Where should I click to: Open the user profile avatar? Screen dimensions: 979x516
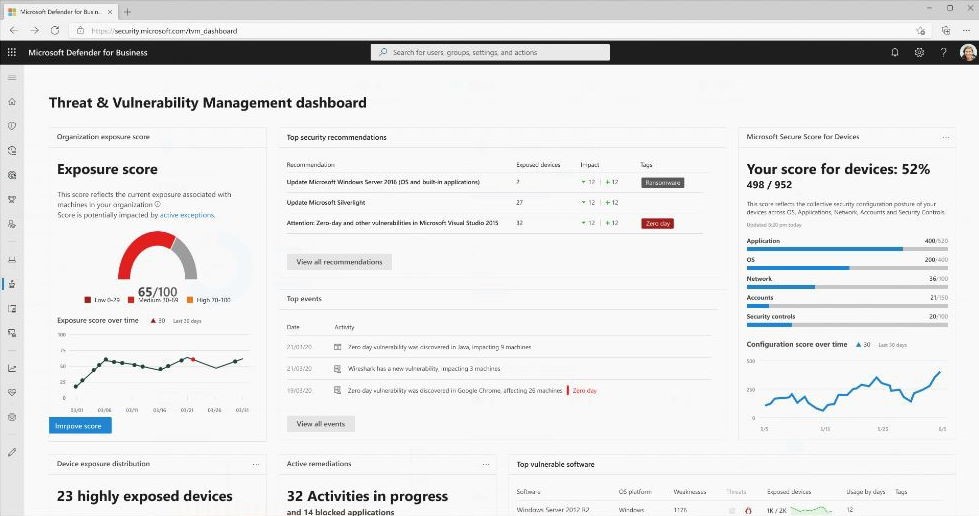click(x=966, y=52)
